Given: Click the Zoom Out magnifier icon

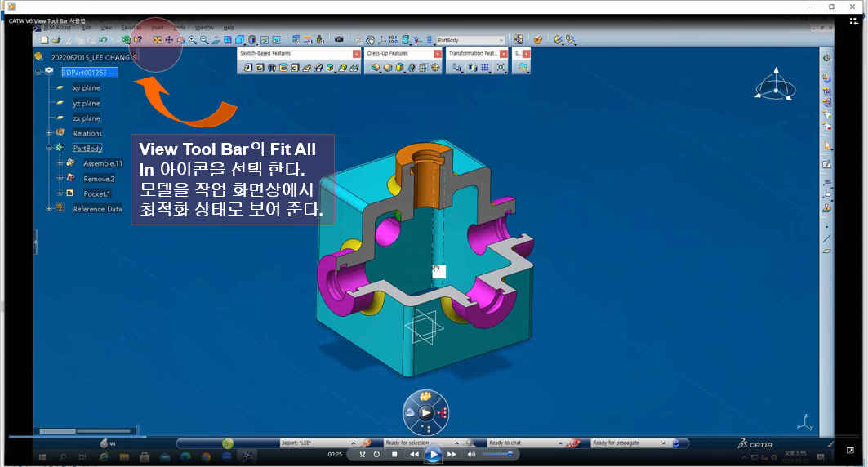Looking at the screenshot, I should tap(203, 39).
